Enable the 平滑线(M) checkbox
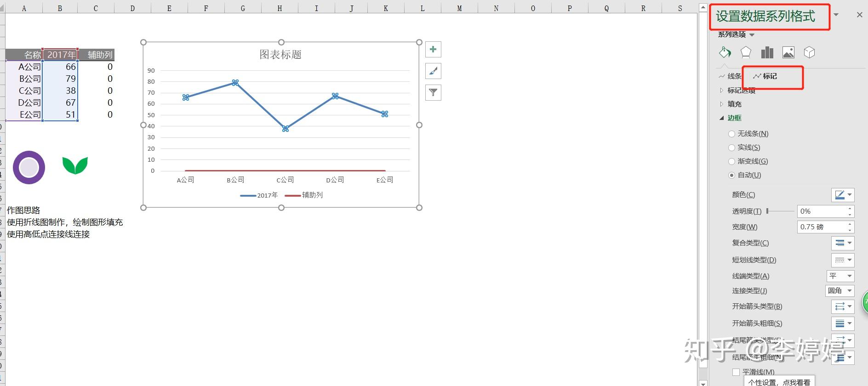Viewport: 868px width, 386px height. 736,372
